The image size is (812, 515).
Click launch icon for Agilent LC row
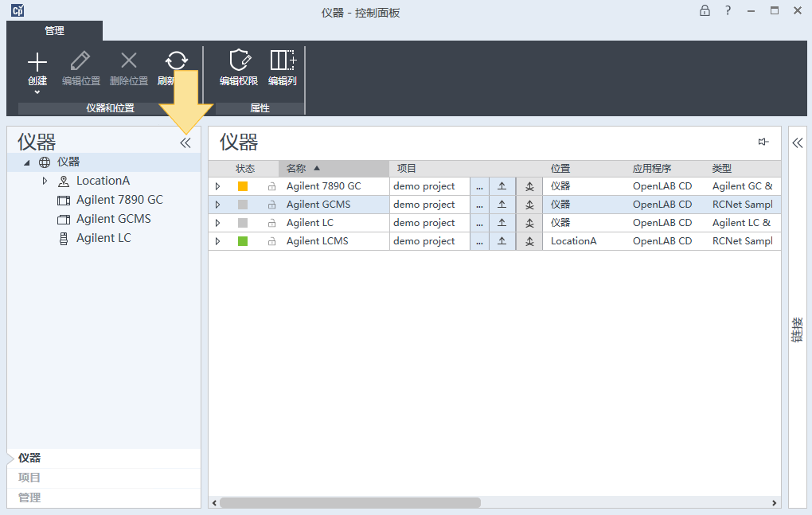pos(502,223)
